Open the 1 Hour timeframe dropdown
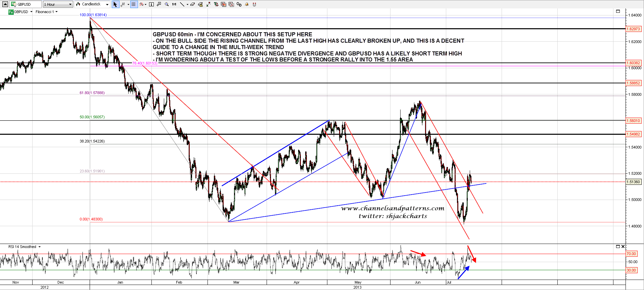This screenshot has height=290, width=644. 58,4
